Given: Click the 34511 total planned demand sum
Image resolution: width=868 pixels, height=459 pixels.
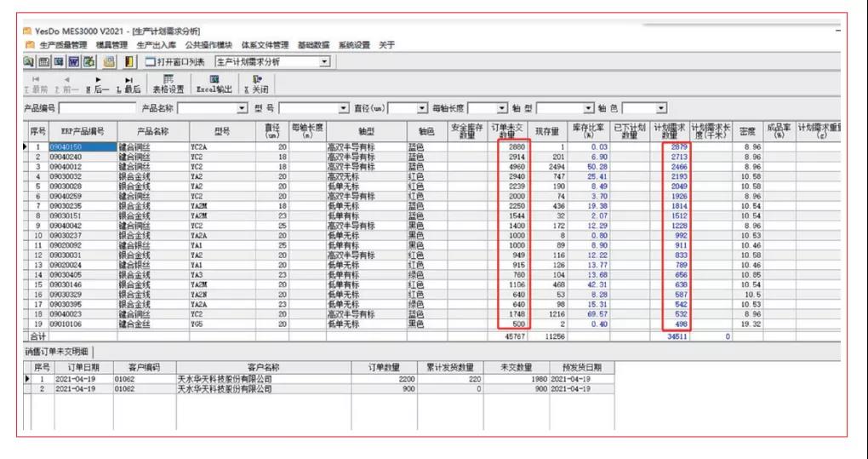Looking at the screenshot, I should 670,336.
